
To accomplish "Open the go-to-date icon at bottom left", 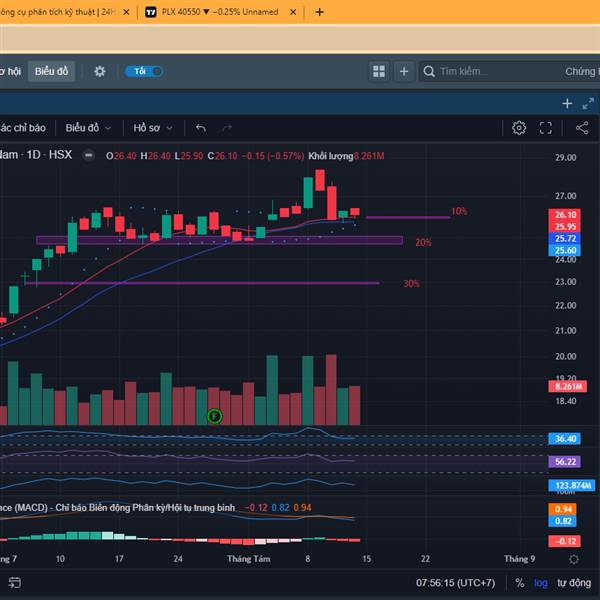I will pyautogui.click(x=14, y=582).
